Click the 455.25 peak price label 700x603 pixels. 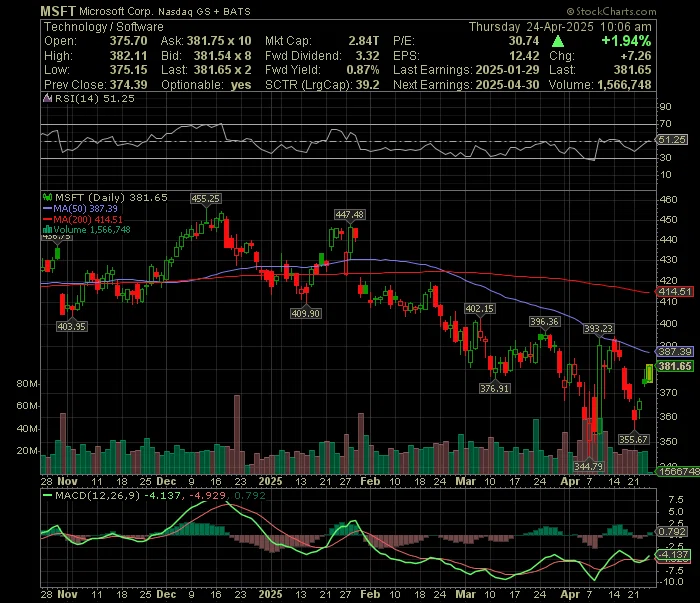(x=205, y=199)
